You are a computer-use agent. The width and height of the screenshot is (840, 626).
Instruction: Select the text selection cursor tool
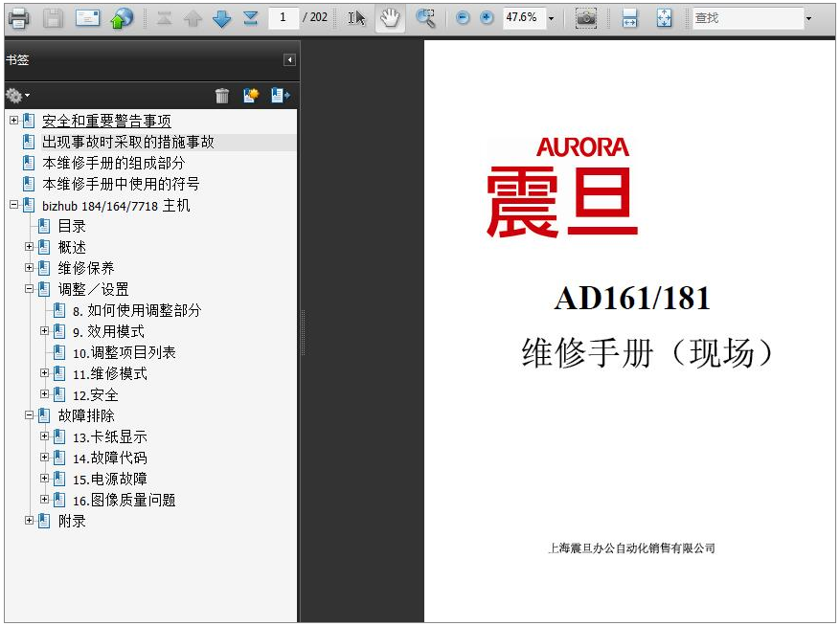point(357,18)
